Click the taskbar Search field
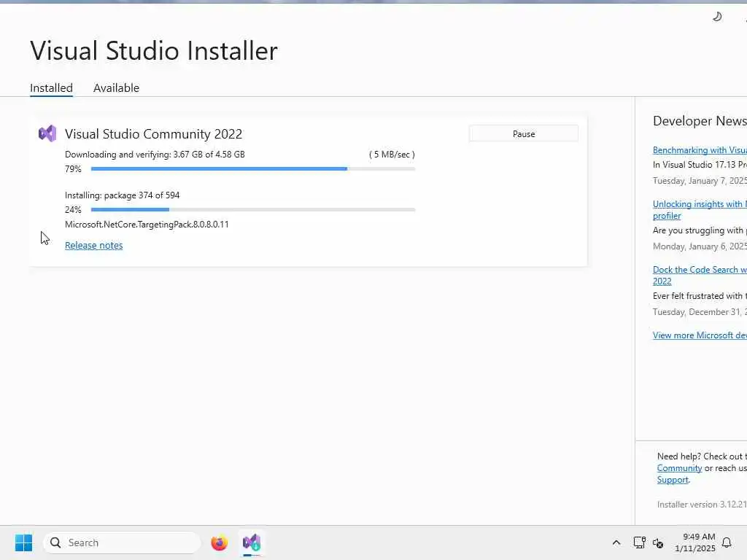 122,542
